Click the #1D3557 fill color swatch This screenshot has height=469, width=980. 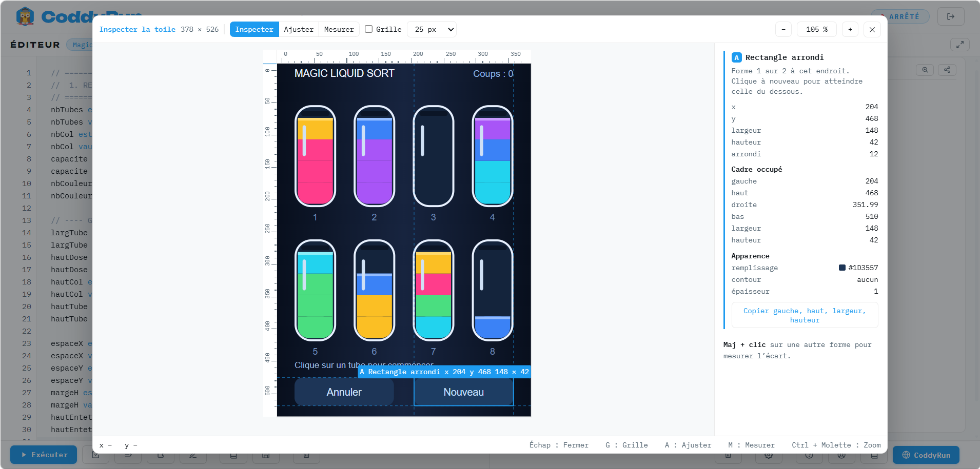click(842, 268)
